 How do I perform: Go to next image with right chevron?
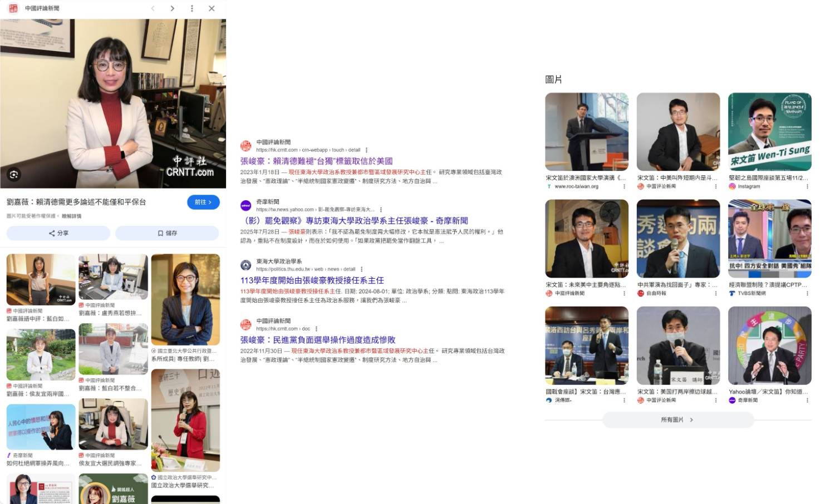click(173, 8)
